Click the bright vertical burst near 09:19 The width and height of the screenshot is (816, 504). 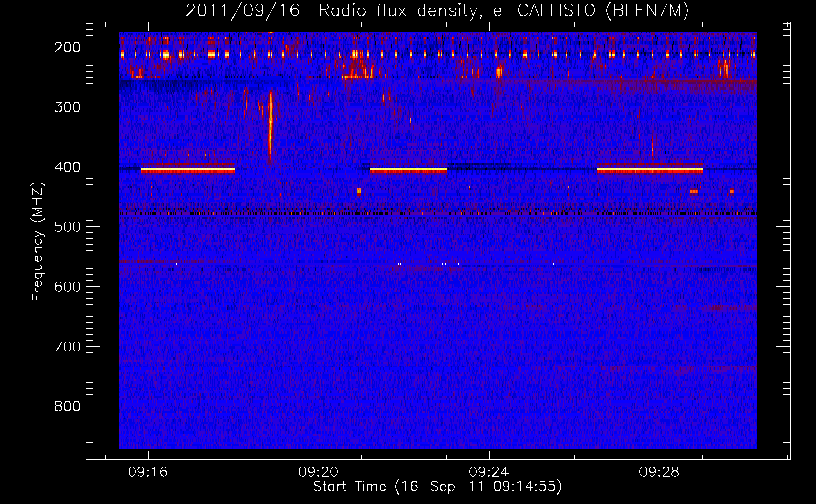[271, 126]
